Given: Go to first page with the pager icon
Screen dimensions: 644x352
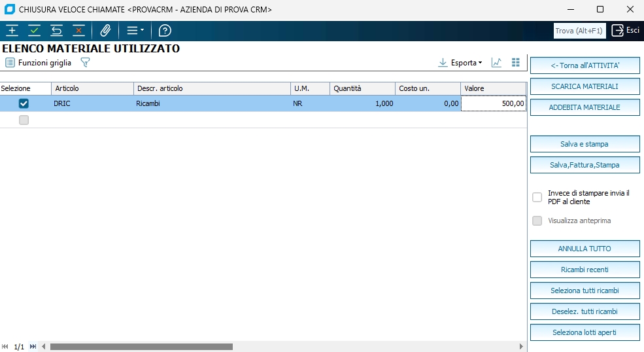Looking at the screenshot, I should 5,347.
